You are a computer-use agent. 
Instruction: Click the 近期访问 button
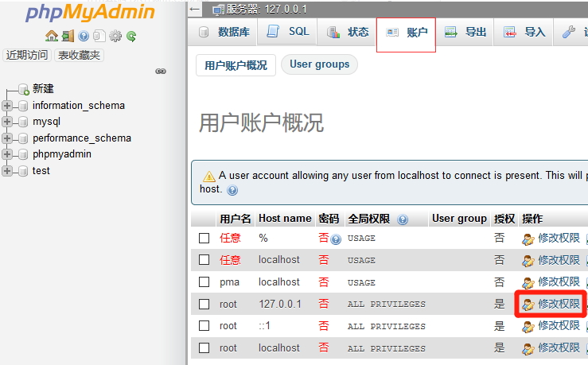(27, 55)
